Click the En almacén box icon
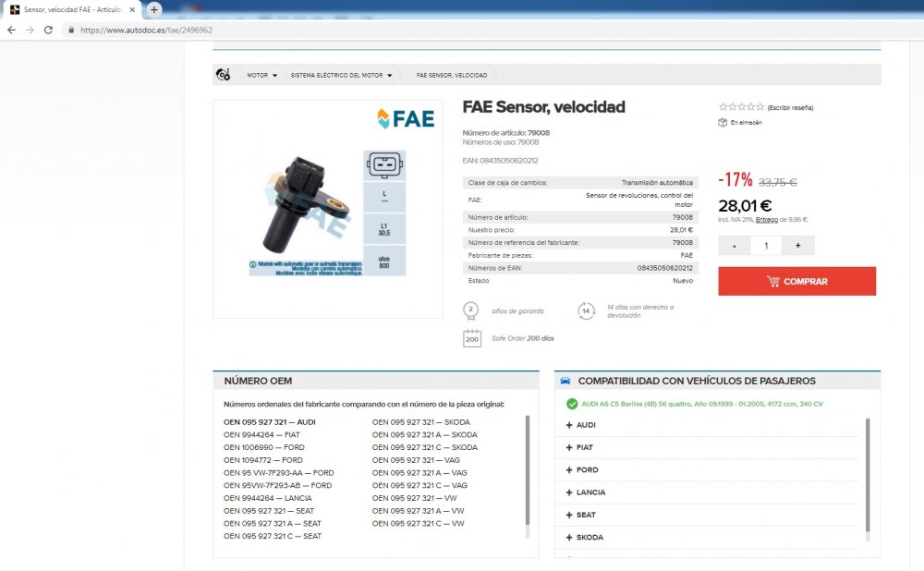924x571 pixels. point(723,123)
